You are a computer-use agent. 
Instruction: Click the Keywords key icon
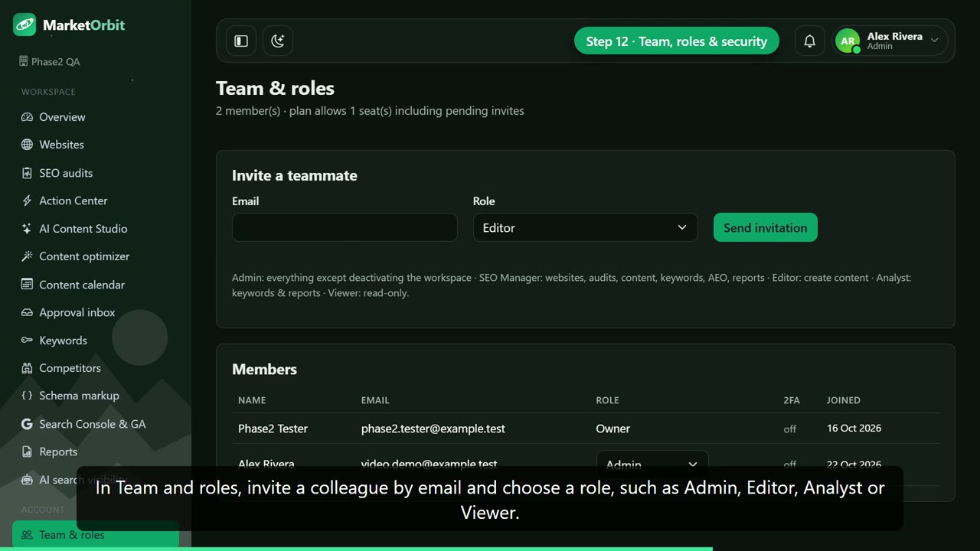[28, 341]
